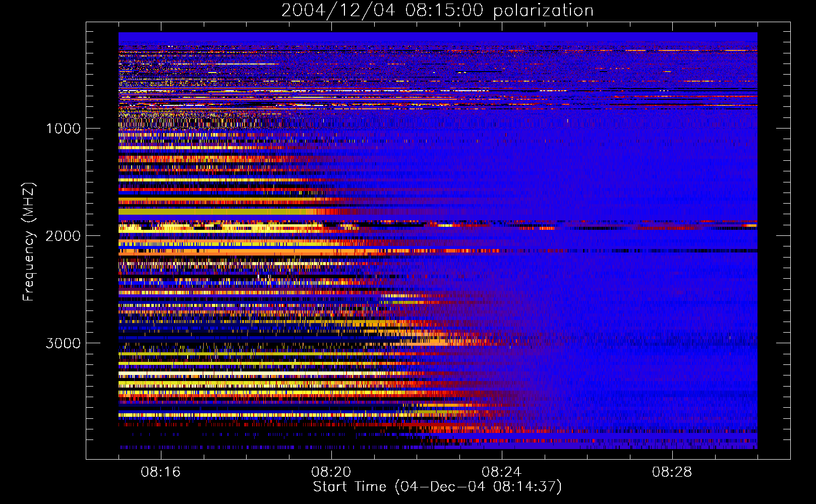Click the '08:20' time axis label
This screenshot has width=816, height=504.
pyautogui.click(x=331, y=472)
